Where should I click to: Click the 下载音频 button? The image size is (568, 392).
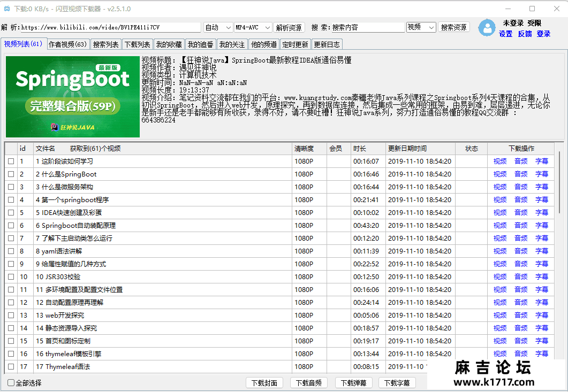309,383
